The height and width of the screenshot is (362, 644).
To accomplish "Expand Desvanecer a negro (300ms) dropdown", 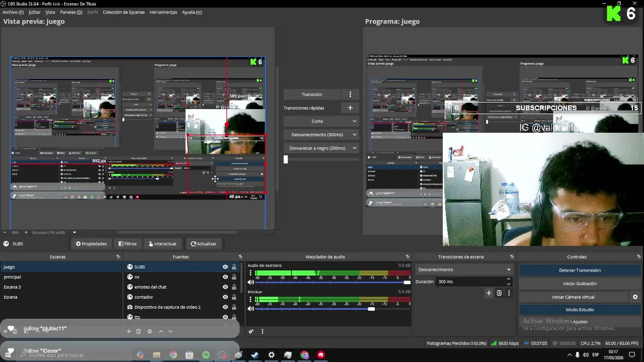I will pyautogui.click(x=354, y=148).
